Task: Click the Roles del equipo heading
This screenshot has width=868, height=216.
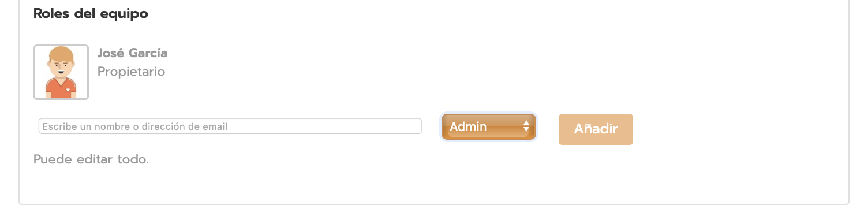Action: 91,14
